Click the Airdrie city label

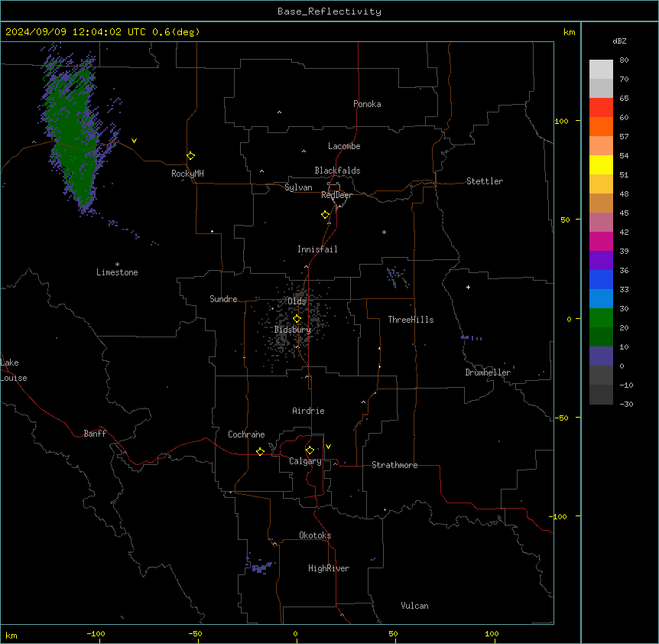pyautogui.click(x=308, y=411)
